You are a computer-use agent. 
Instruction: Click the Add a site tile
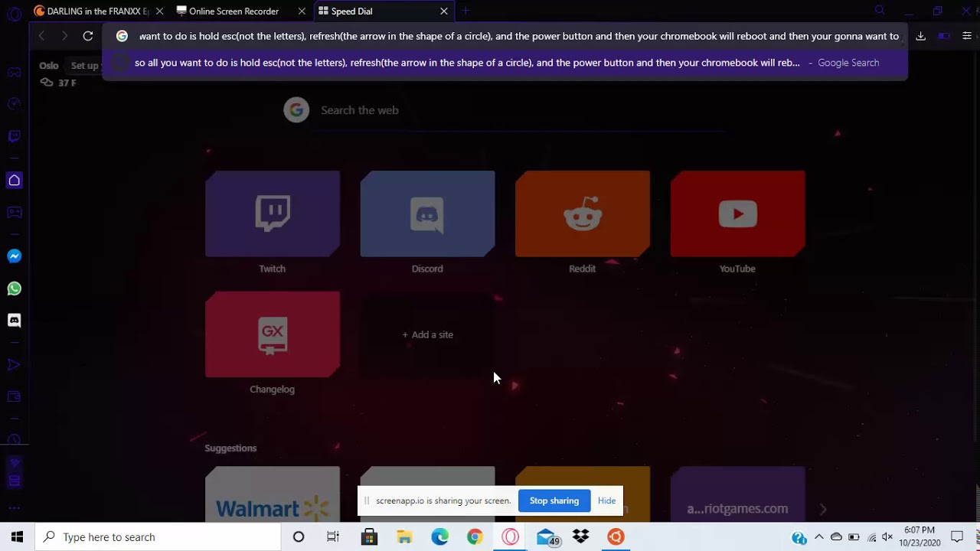pyautogui.click(x=427, y=334)
